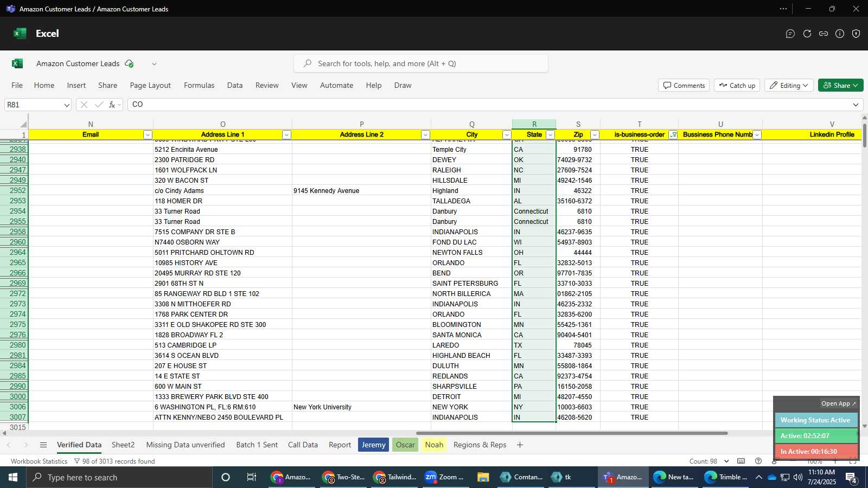Open the Data ribbon tab
Image resolution: width=868 pixels, height=488 pixels.
coord(235,85)
